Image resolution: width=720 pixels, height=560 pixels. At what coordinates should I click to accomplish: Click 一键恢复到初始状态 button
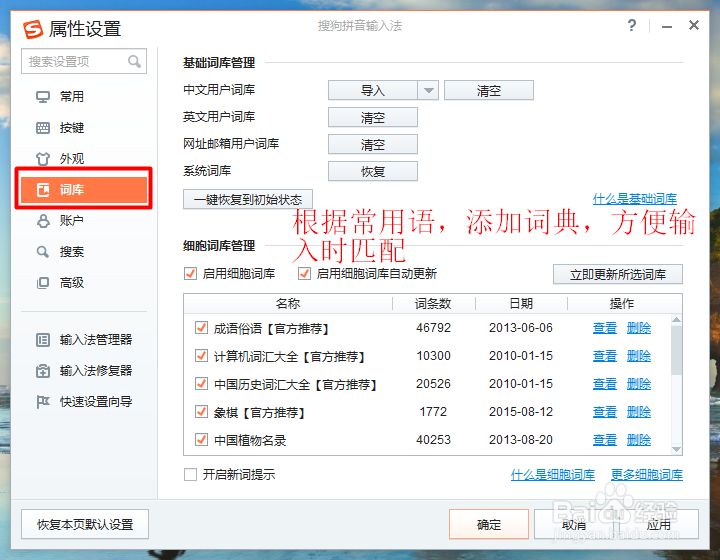click(248, 199)
